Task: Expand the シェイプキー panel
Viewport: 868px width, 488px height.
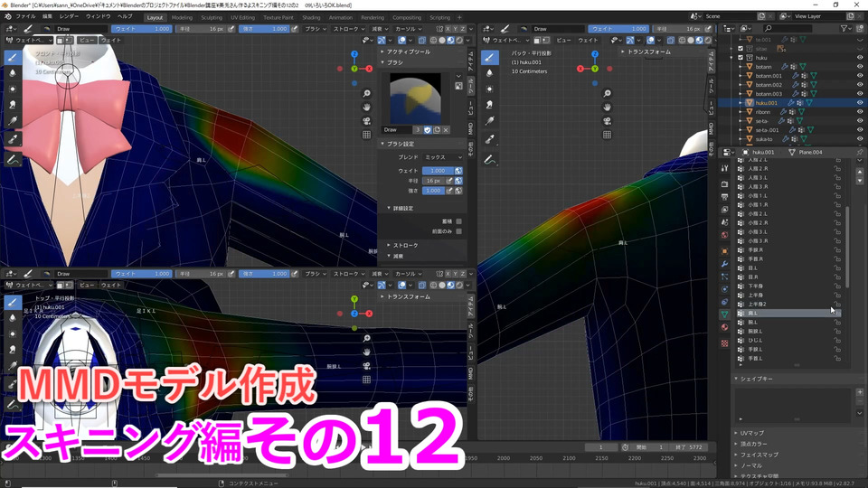Action: [x=756, y=379]
